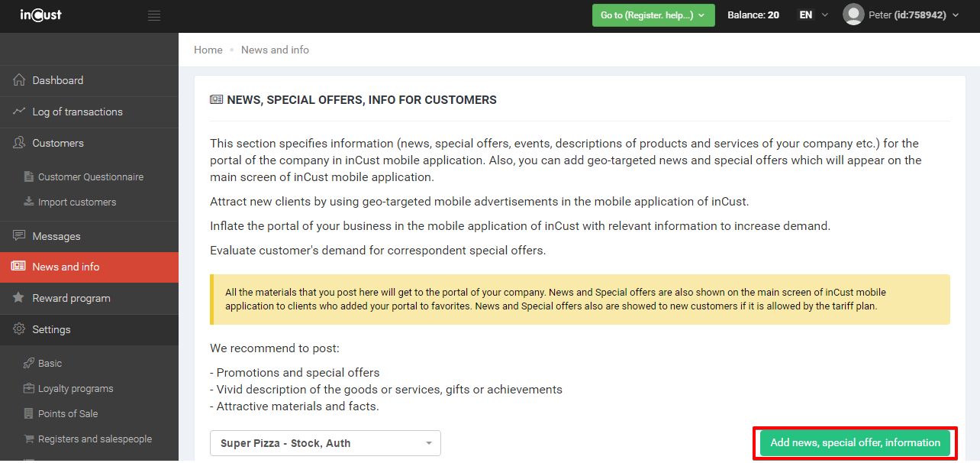Open the Go to (Register, help...) dropdown
The image size is (980, 463).
pyautogui.click(x=653, y=15)
